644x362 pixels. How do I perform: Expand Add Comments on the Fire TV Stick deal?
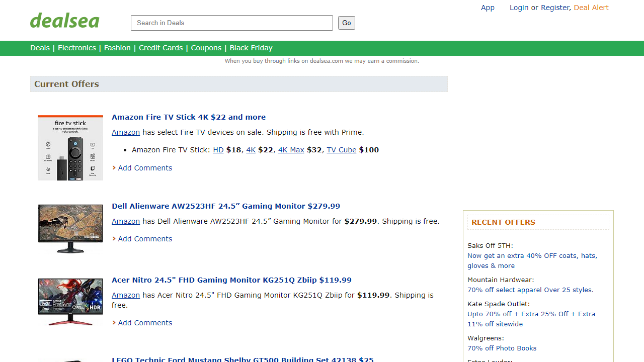tap(144, 167)
